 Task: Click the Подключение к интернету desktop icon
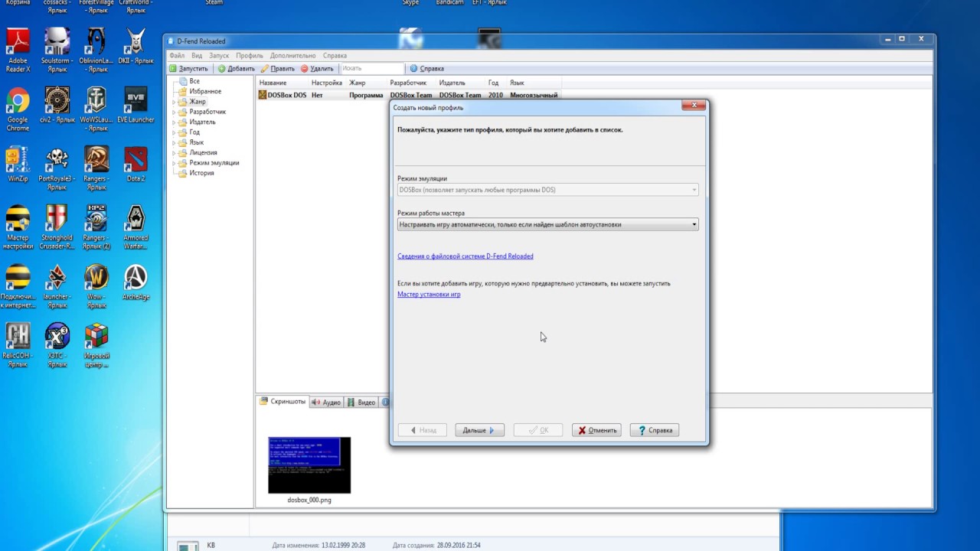tap(18, 286)
